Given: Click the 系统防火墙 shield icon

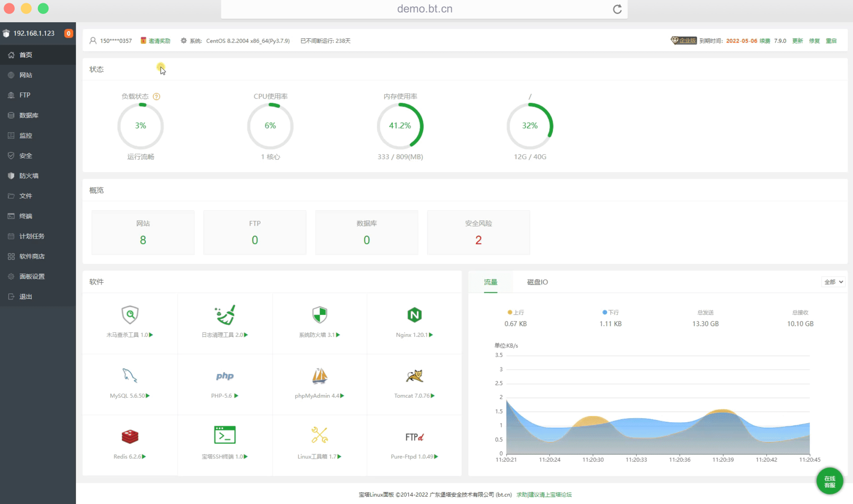Looking at the screenshot, I should [x=319, y=315].
